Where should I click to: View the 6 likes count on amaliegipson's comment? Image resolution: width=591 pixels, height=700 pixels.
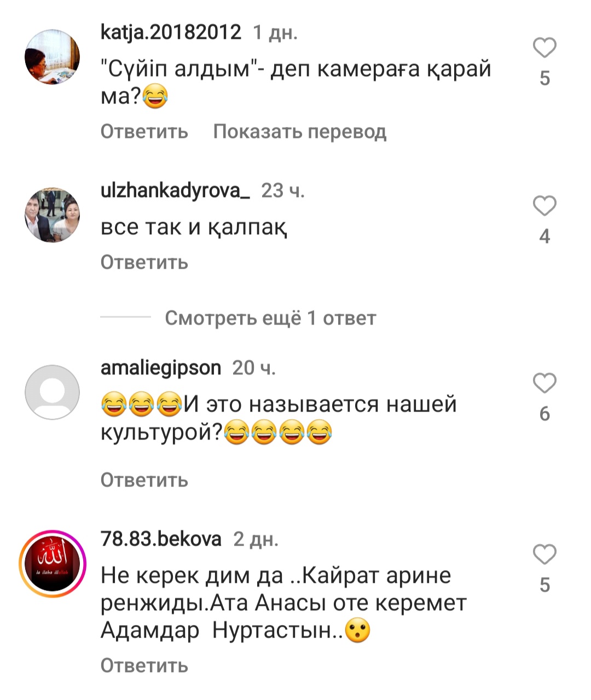(x=544, y=414)
